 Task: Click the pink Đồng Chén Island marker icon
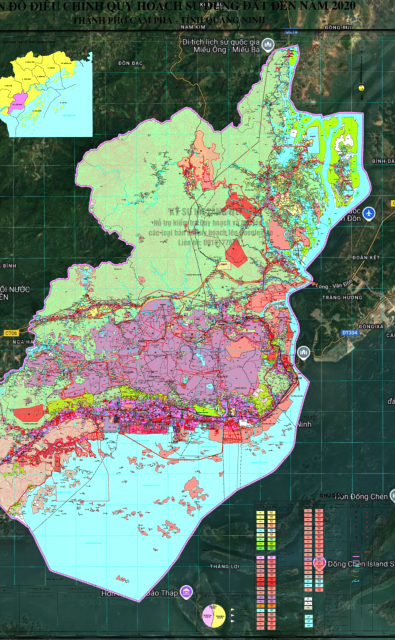(320, 563)
